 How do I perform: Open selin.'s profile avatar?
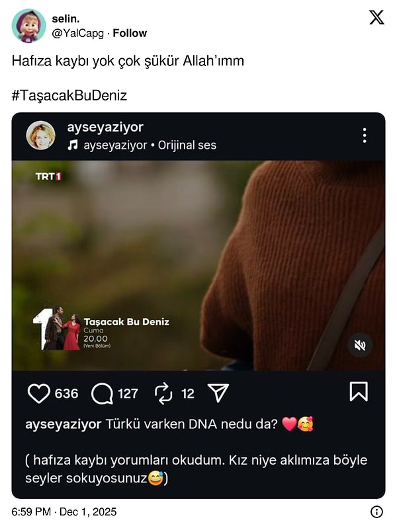pyautogui.click(x=29, y=26)
